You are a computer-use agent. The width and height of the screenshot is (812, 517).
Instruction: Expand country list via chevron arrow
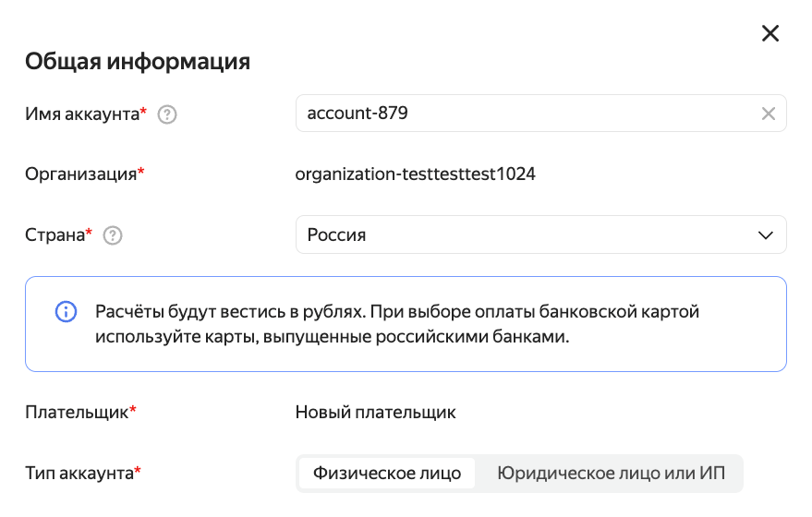click(766, 235)
